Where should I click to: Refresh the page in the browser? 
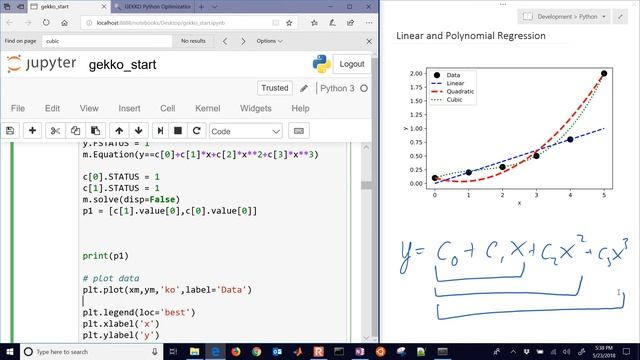pyautogui.click(x=46, y=23)
